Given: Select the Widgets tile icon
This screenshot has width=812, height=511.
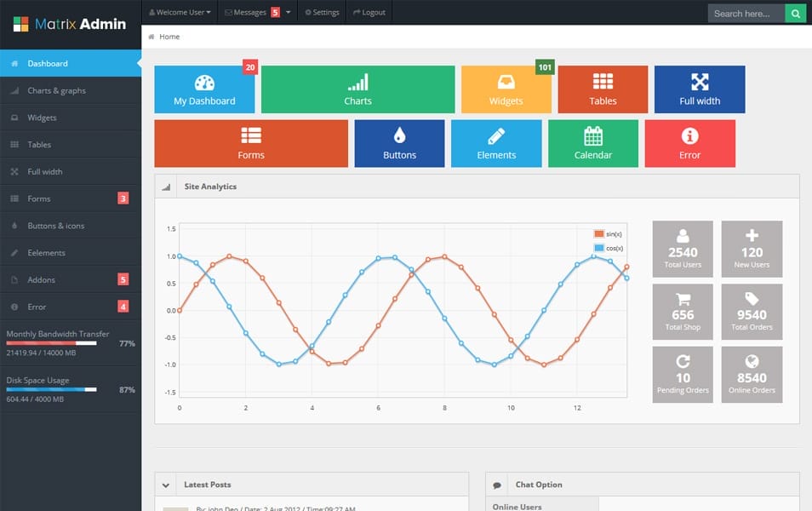Looking at the screenshot, I should pyautogui.click(x=506, y=89).
